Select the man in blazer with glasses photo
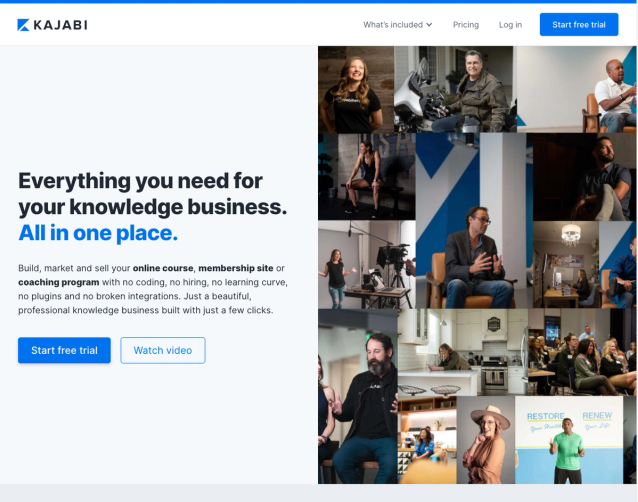This screenshot has width=638, height=502. pos(474,220)
